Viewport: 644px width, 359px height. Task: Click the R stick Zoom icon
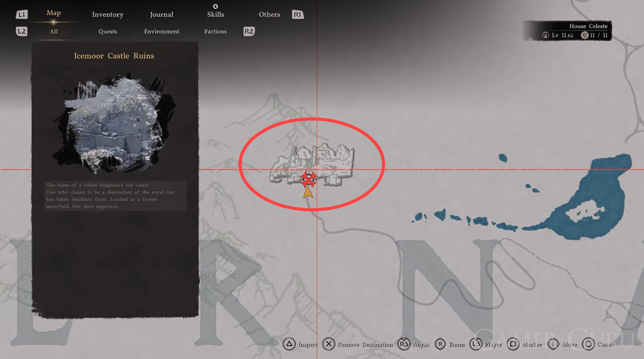point(440,344)
